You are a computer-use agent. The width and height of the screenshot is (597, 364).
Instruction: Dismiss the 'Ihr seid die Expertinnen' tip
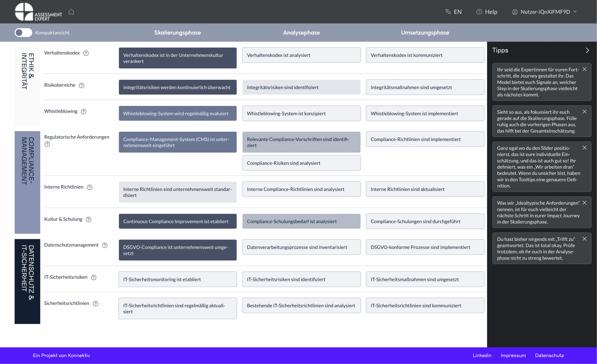pos(584,69)
